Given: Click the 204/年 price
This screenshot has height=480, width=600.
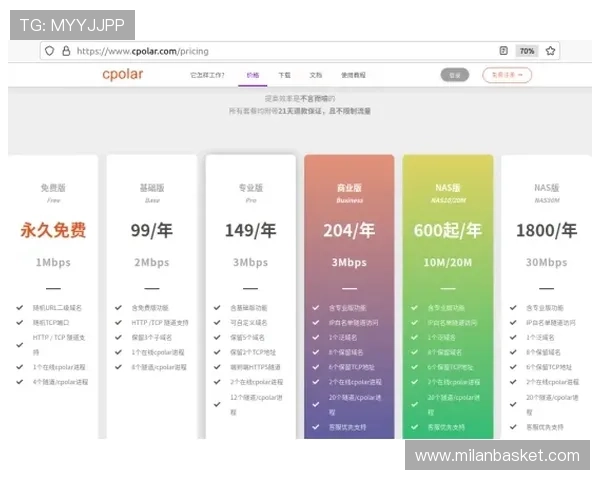Looking at the screenshot, I should pos(349,230).
